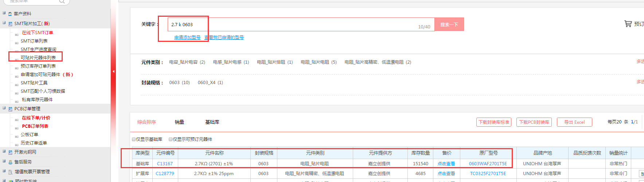Click the 售后服务 icon in sidebar
This screenshot has height=182, width=644.
tap(11, 162)
